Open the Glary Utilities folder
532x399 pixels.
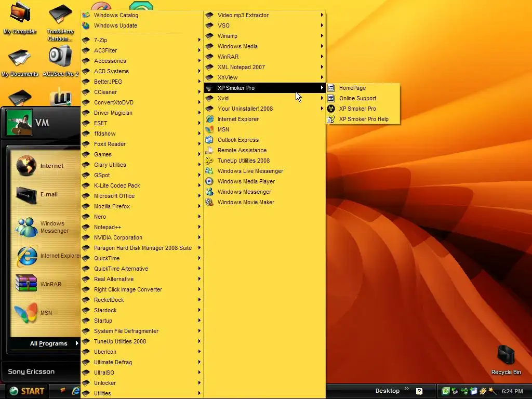pyautogui.click(x=142, y=165)
